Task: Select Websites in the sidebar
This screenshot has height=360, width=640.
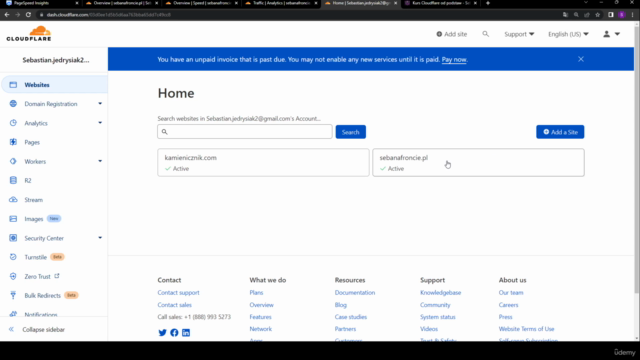Action: click(54, 85)
